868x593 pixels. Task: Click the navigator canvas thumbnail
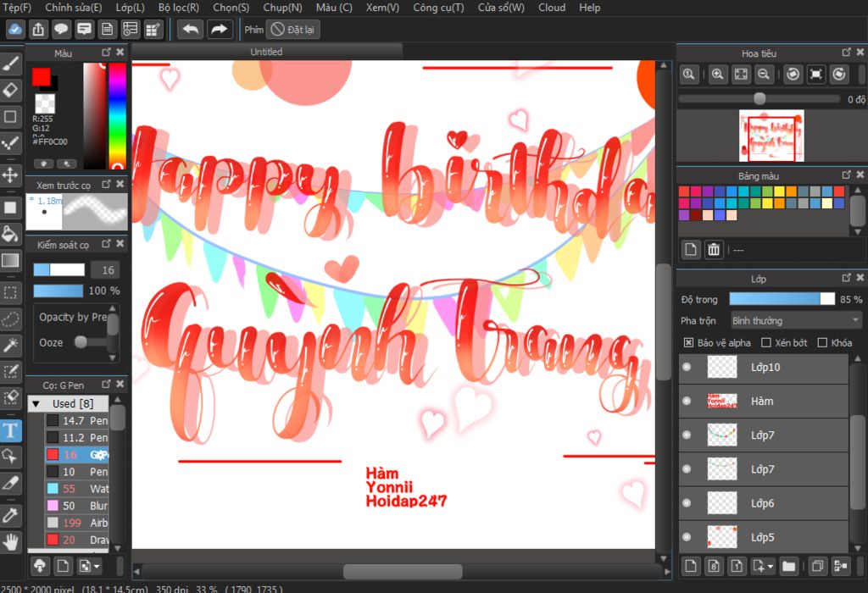(771, 136)
